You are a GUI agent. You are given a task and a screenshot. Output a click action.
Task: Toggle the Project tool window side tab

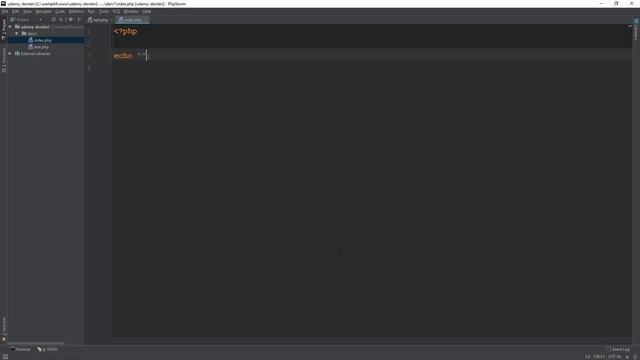point(4,29)
